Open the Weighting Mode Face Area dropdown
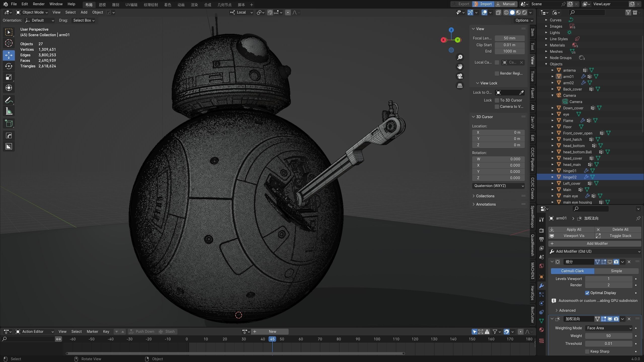Viewport: 644px width, 362px height. pyautogui.click(x=609, y=328)
